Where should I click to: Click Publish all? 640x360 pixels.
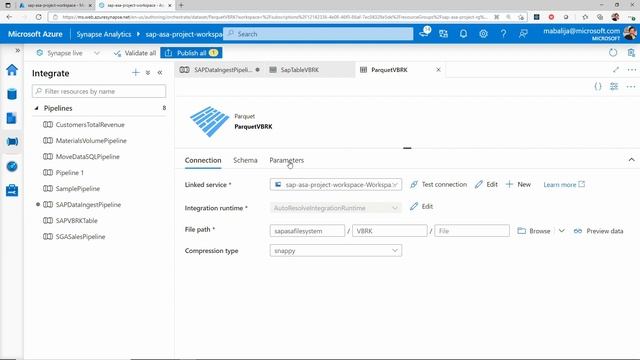point(191,53)
